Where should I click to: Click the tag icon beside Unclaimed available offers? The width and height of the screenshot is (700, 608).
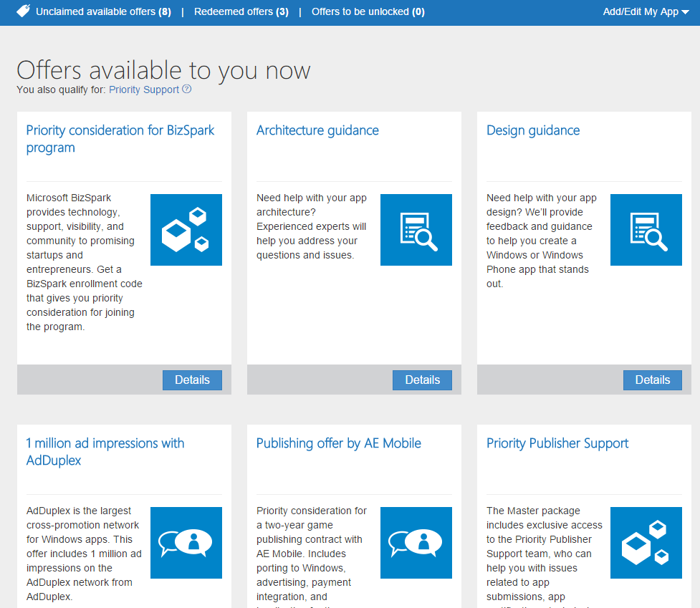(23, 11)
